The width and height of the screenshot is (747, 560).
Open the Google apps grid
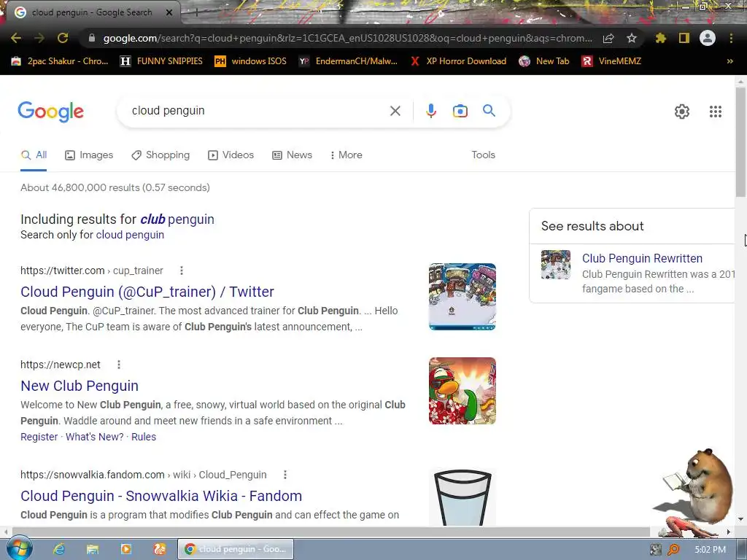(716, 112)
